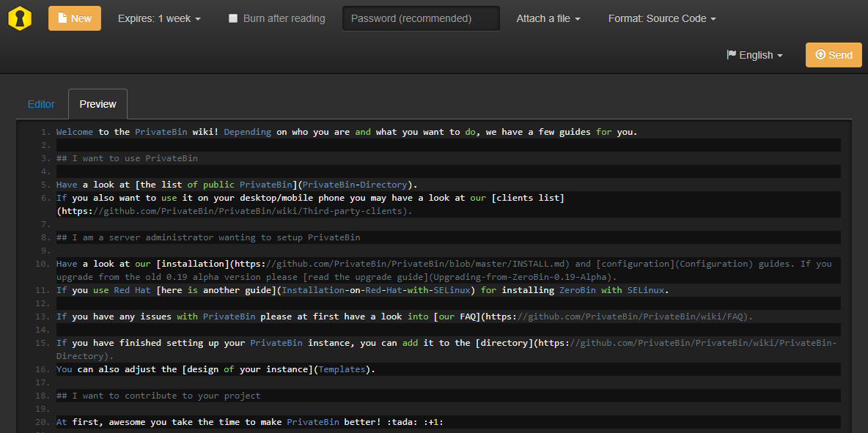Click the PrivateBin keyhole logo
Screen dimensions: 868x433
pos(19,18)
